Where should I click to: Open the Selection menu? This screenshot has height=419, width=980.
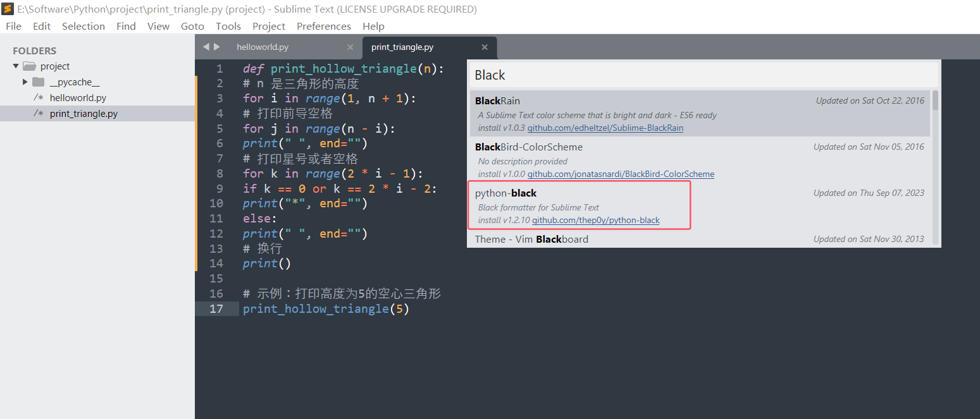point(84,26)
